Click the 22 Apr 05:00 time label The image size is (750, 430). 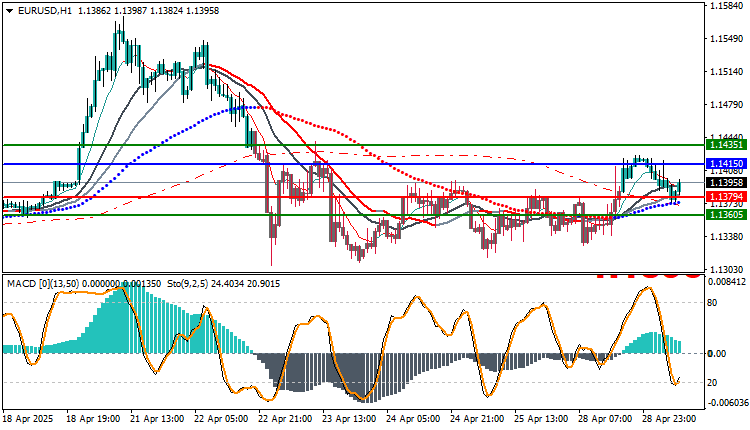pyautogui.click(x=221, y=419)
